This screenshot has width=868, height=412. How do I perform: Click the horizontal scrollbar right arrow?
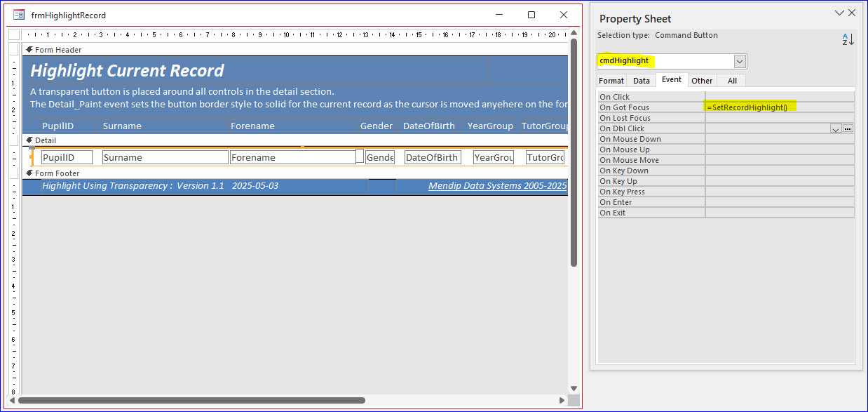562,401
